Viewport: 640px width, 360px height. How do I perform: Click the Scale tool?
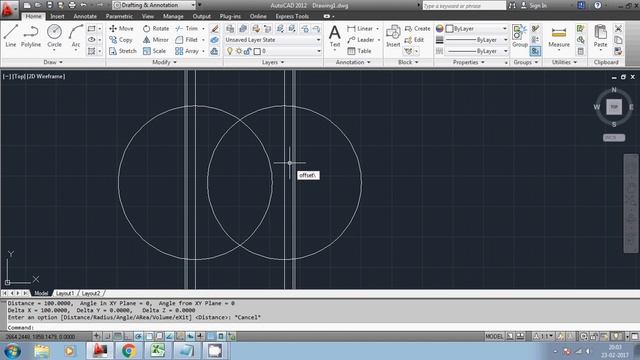pyautogui.click(x=154, y=51)
